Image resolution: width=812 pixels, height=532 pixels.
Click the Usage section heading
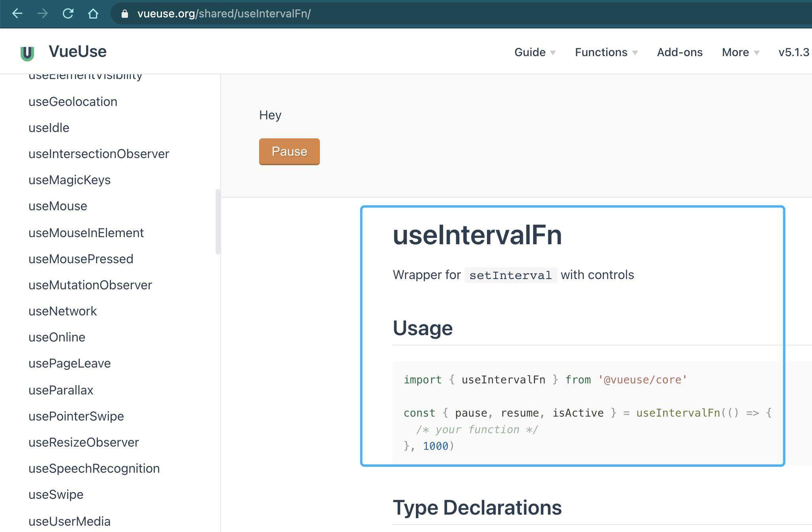point(423,328)
